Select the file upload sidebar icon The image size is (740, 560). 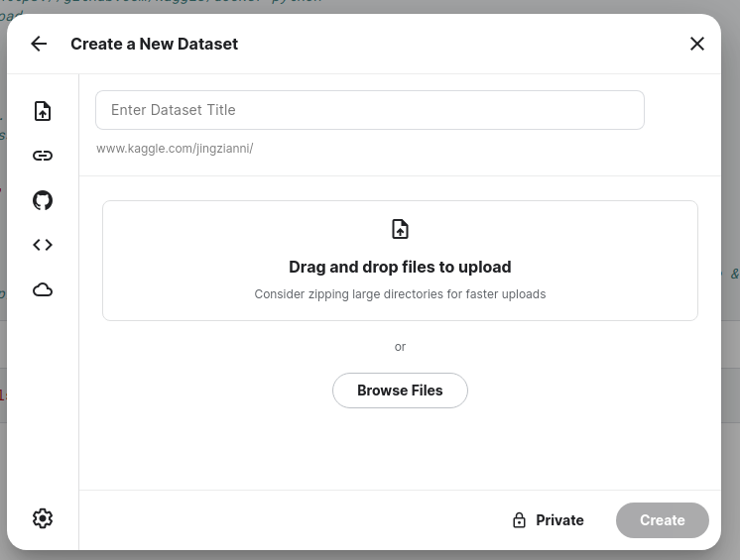43,111
